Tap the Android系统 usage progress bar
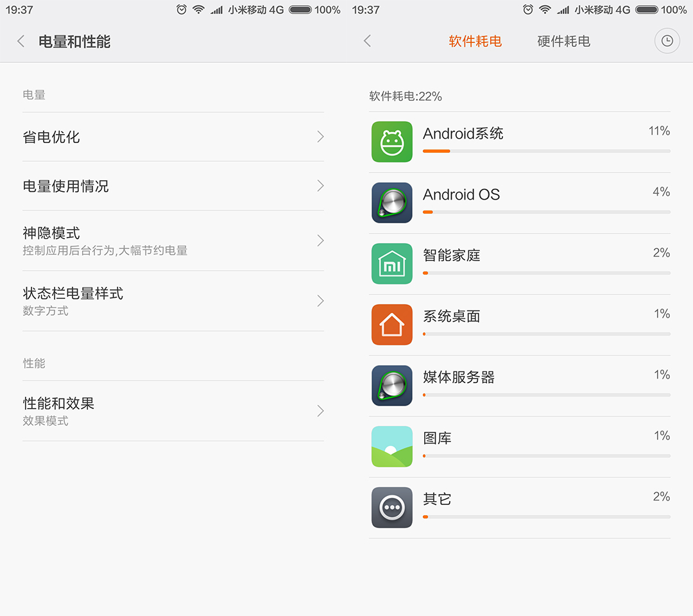Viewport: 693px width, 616px height. [x=546, y=151]
